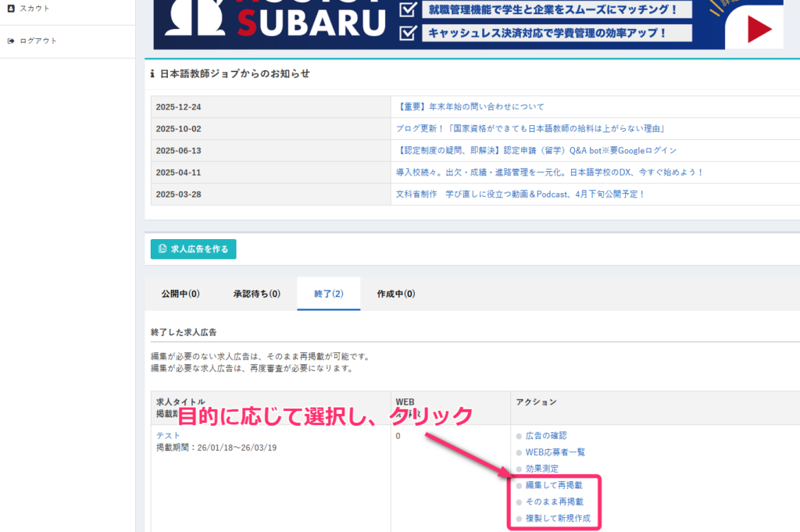Select the 終了(2) tab
This screenshot has height=532, width=800.
(328, 295)
